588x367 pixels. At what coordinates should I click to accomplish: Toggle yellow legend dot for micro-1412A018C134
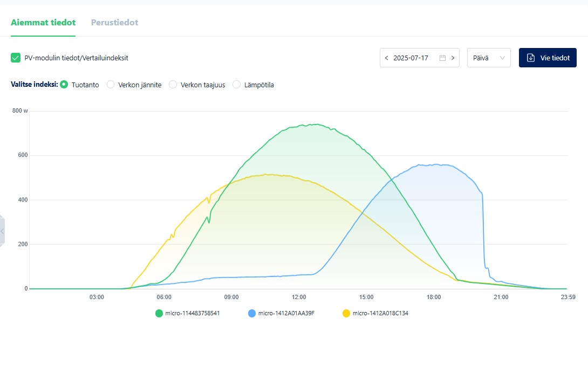[346, 313]
